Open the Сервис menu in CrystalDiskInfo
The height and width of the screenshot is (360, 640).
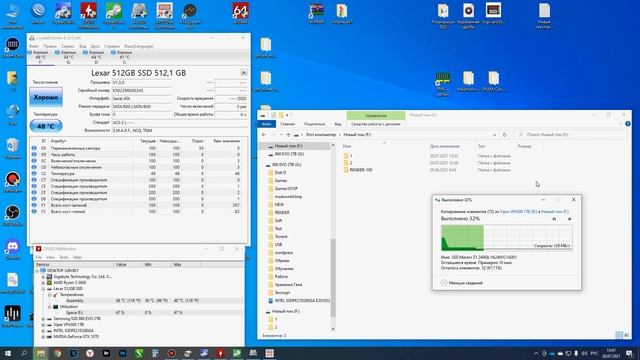click(68, 46)
